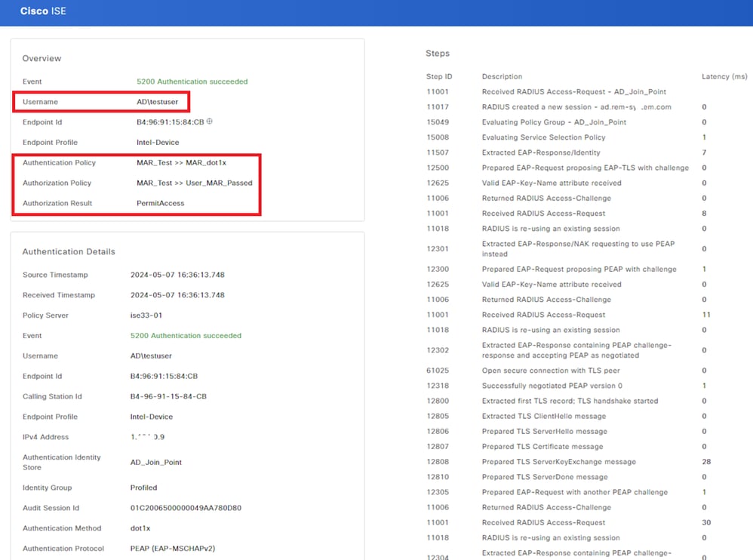
Task: Select 'Extracted EAP-Response/NAK requesting to use PEAP' step
Action: tap(578, 249)
